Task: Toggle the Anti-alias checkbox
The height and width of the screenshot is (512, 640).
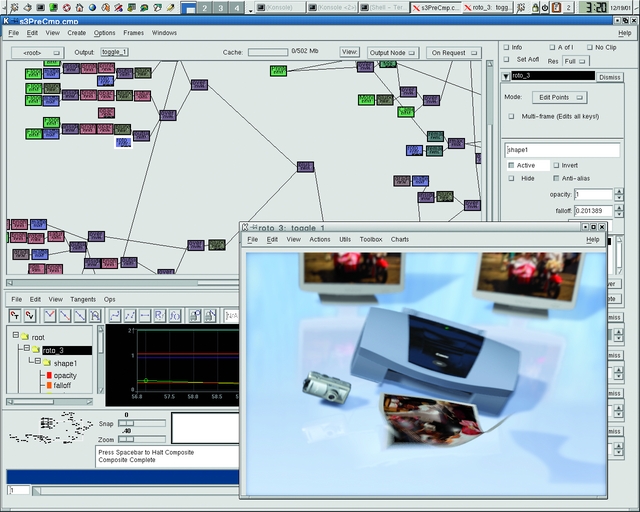Action: (555, 178)
